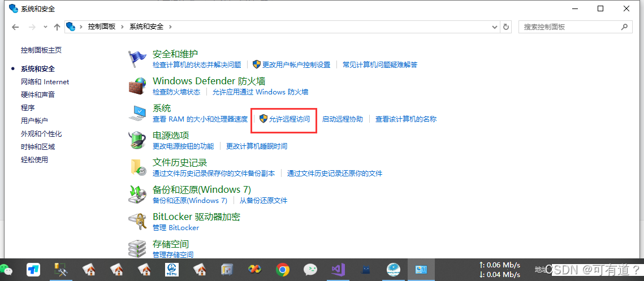Expand the chevron after 控制面板 in breadcrumb

tap(122, 27)
